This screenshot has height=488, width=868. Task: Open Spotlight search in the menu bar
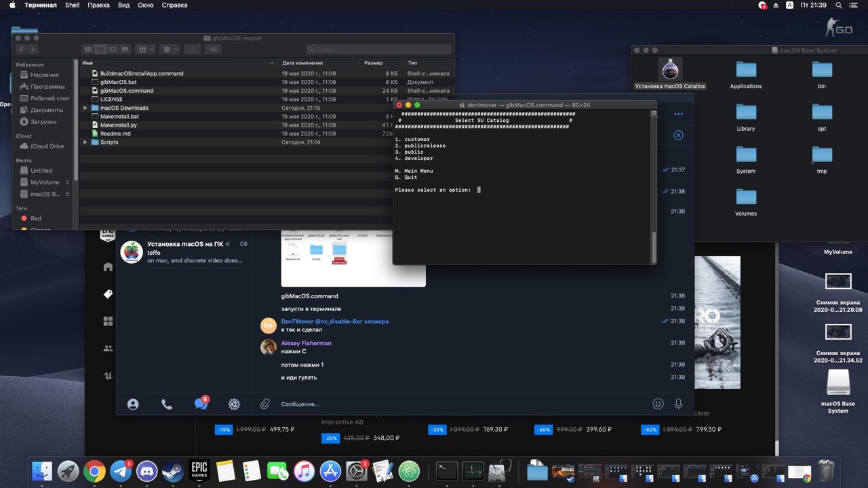(x=839, y=5)
